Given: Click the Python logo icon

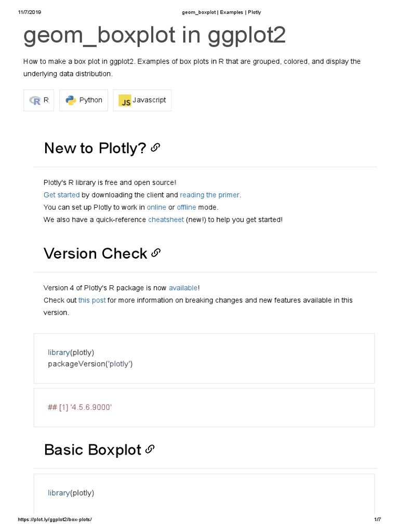Looking at the screenshot, I should click(x=71, y=100).
